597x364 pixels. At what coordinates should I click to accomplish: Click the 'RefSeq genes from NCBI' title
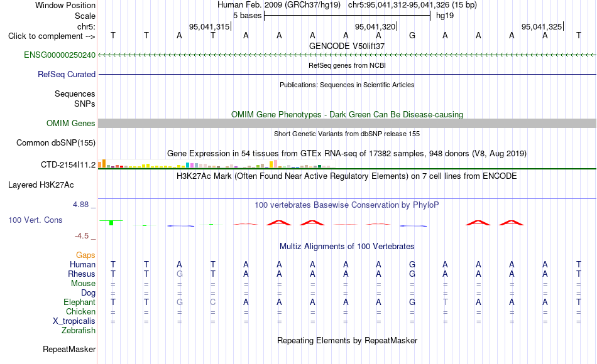[x=348, y=65]
